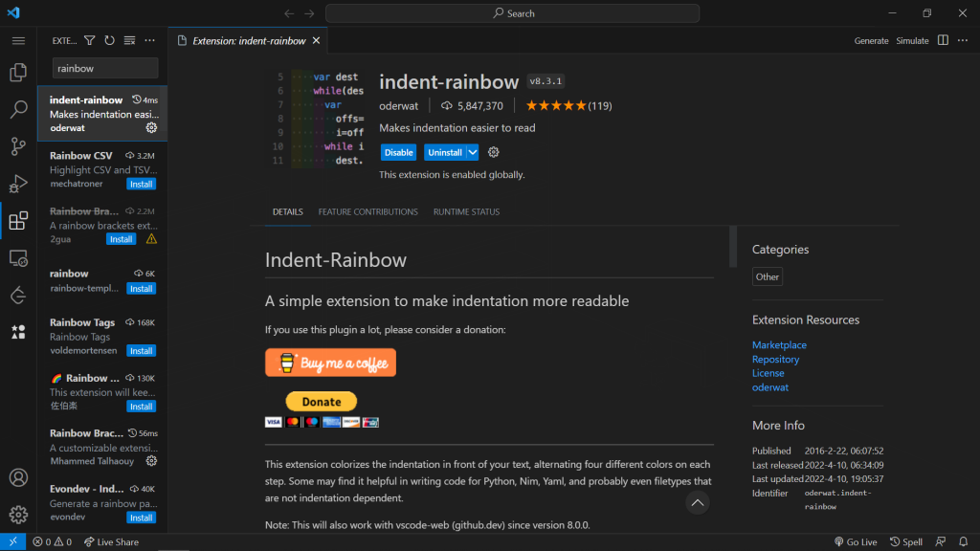Click Spell in the status bar
The image size is (980, 551).
pyautogui.click(x=906, y=541)
